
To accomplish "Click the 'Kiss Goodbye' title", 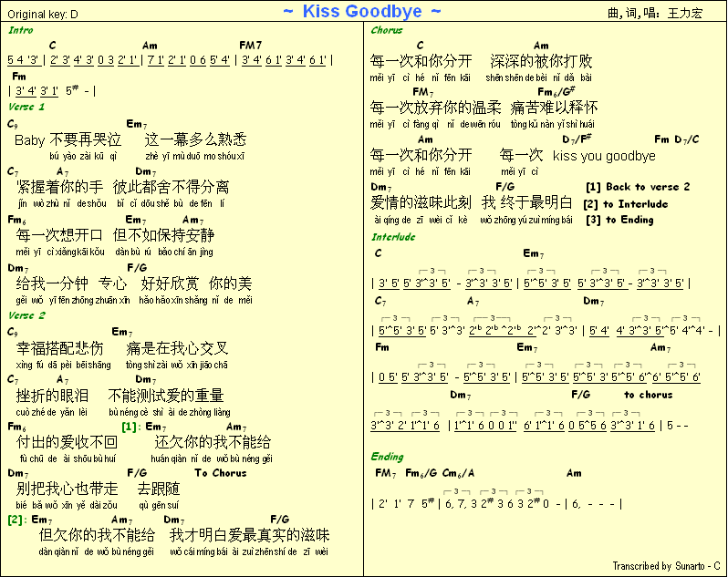I will [x=362, y=11].
